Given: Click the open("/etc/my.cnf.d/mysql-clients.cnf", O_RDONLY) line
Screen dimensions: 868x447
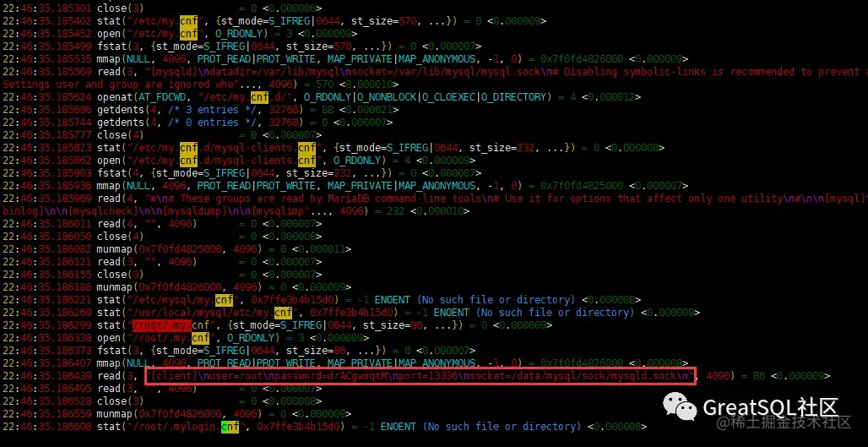Looking at the screenshot, I should coord(238,161).
